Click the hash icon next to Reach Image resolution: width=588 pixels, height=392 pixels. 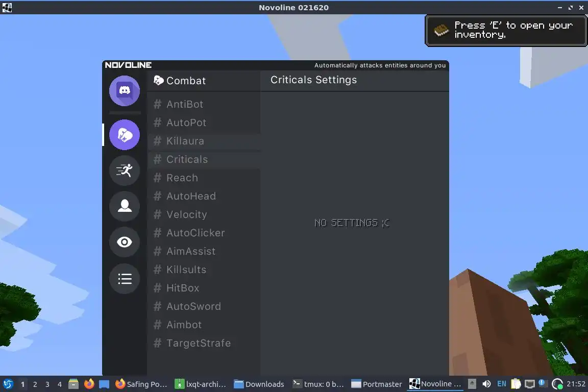(x=158, y=178)
